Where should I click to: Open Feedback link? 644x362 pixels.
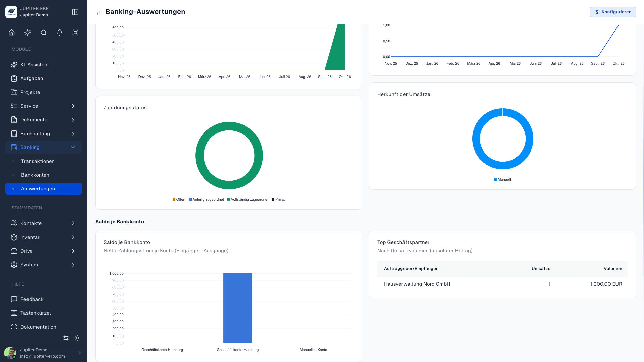point(44,299)
